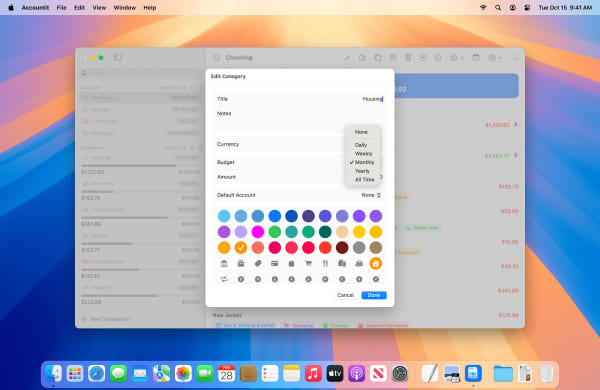Open Music from the Dock
The image size is (600, 390).
[313, 374]
